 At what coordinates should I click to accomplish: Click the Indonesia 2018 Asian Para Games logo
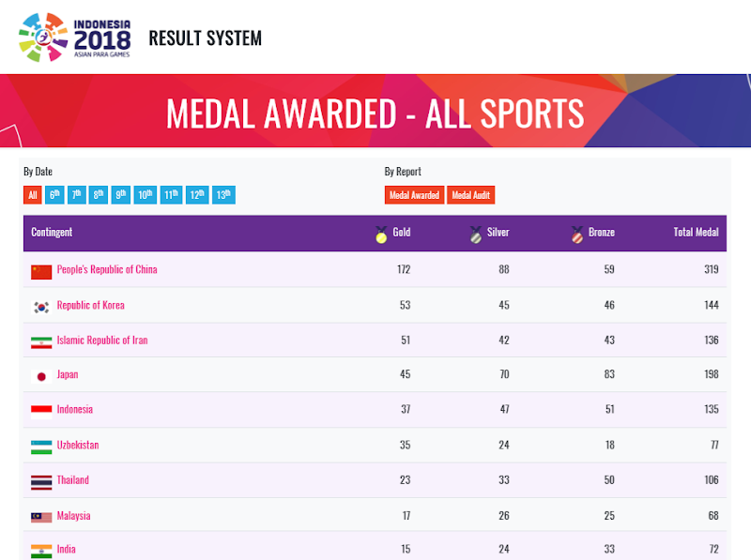tap(74, 36)
